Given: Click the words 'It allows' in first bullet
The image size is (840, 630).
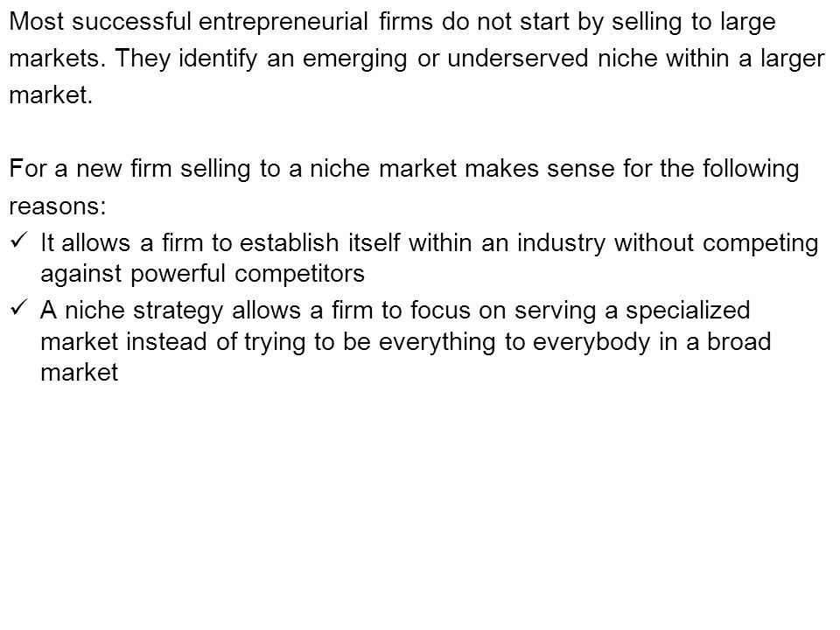Looking at the screenshot, I should click(85, 242).
